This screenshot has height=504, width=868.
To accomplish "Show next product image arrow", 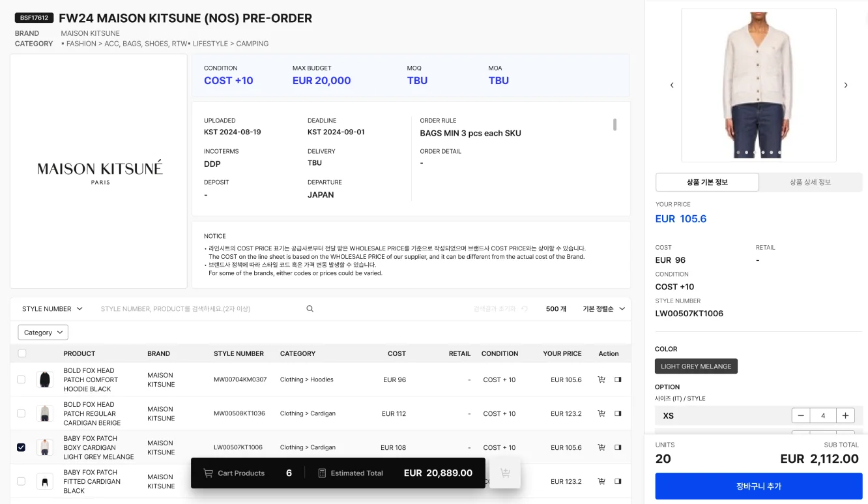I will coord(846,85).
